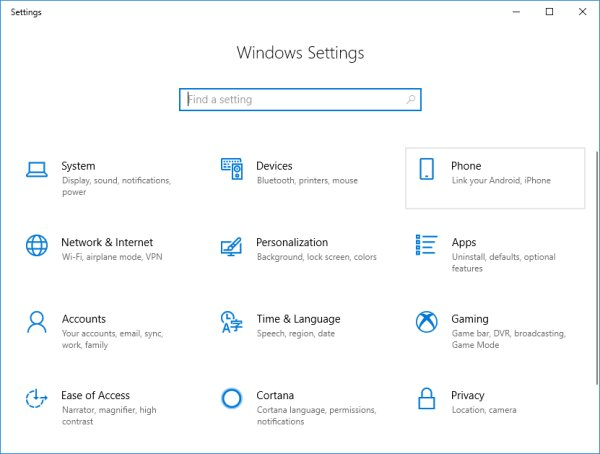The width and height of the screenshot is (600, 454).
Task: Click 'Wi-Fi, airplane mode, VPN' text
Action: (x=112, y=257)
